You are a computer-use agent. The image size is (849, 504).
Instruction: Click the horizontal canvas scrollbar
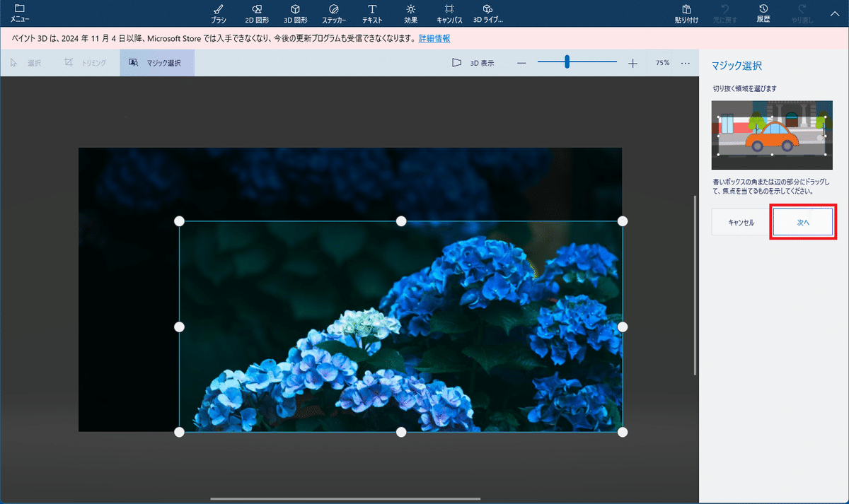[345, 499]
